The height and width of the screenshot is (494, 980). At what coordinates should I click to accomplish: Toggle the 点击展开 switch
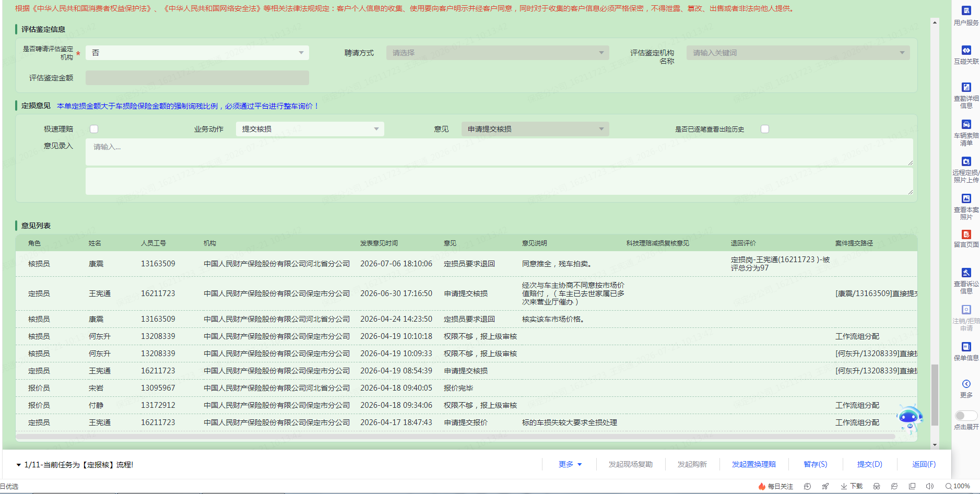coord(966,416)
